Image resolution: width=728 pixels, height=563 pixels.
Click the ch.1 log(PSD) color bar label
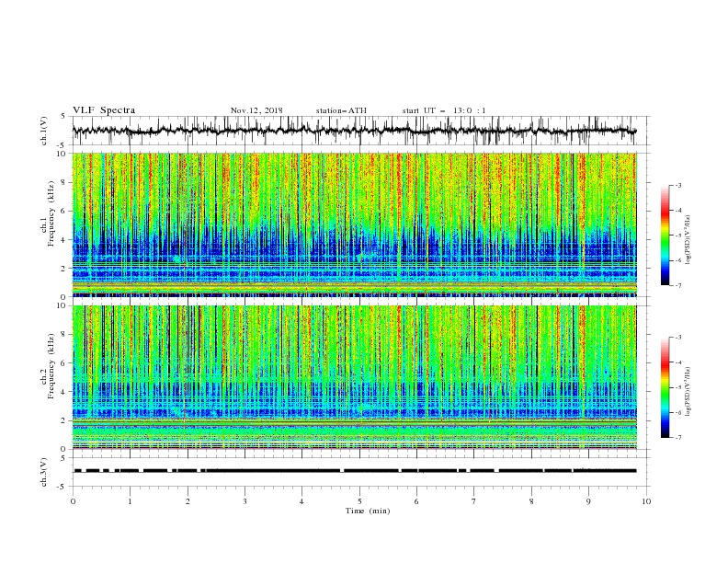[x=688, y=240]
